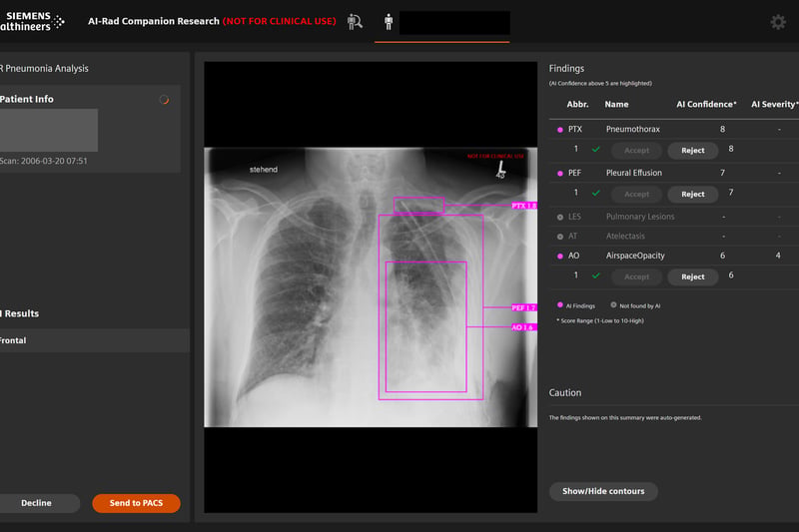Image resolution: width=799 pixels, height=532 pixels.
Task: Click the green checkmark under Pneumothorax
Action: tap(595, 150)
